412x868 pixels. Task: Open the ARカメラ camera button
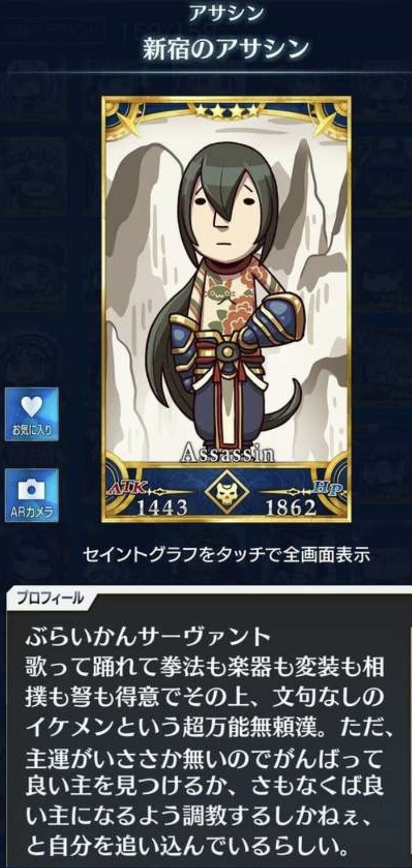pos(32,496)
